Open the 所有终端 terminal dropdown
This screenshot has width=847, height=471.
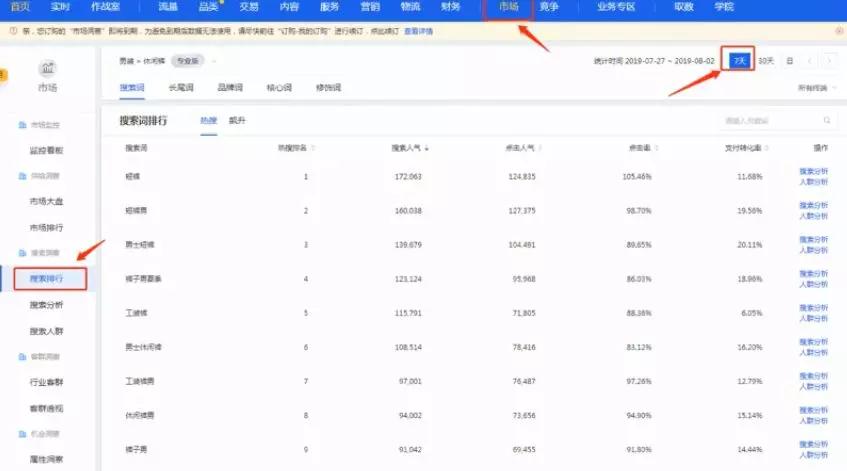click(x=816, y=88)
